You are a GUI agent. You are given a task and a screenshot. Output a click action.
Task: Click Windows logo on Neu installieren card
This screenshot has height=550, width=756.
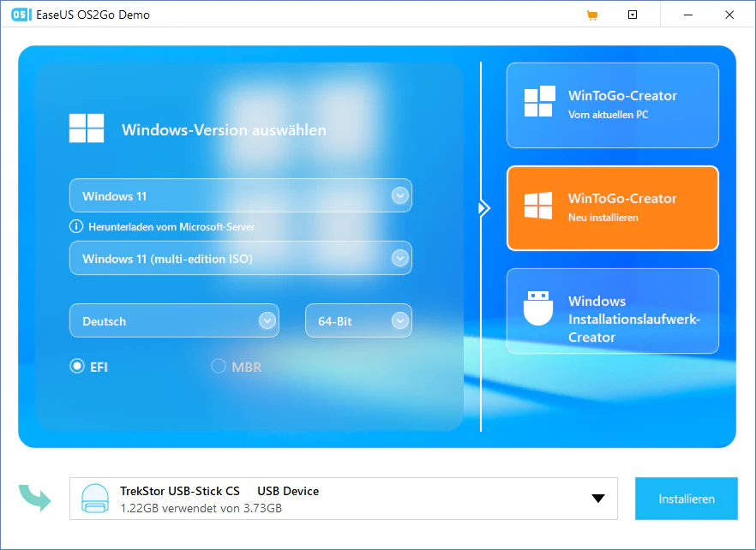point(538,206)
